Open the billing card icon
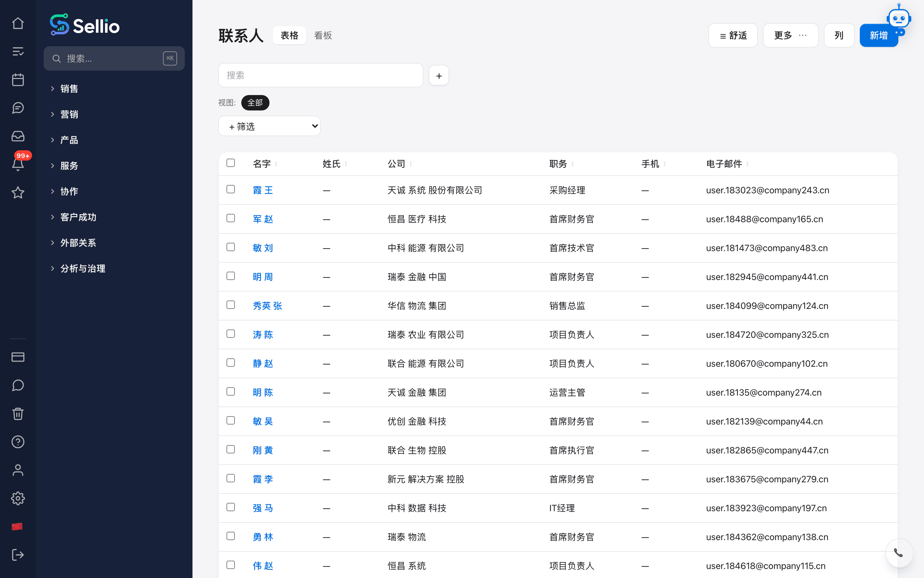 coord(18,357)
